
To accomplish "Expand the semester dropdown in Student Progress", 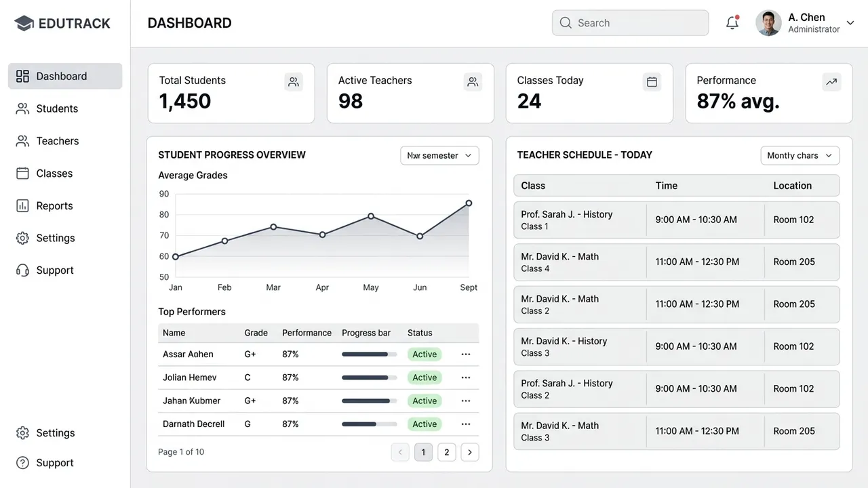I will pos(439,155).
